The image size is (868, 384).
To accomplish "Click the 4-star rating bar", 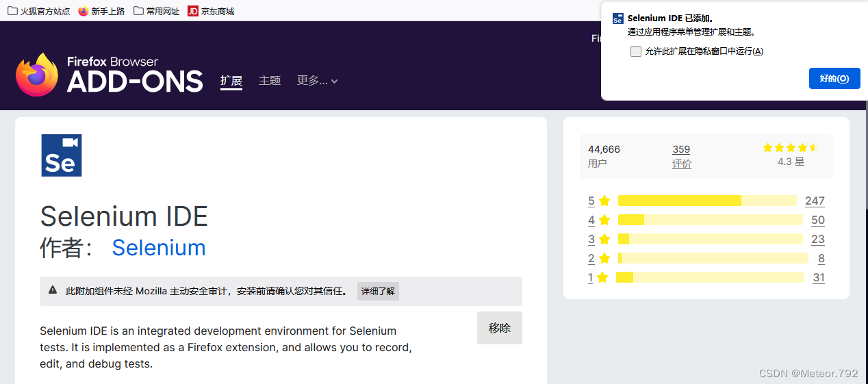I will click(711, 220).
